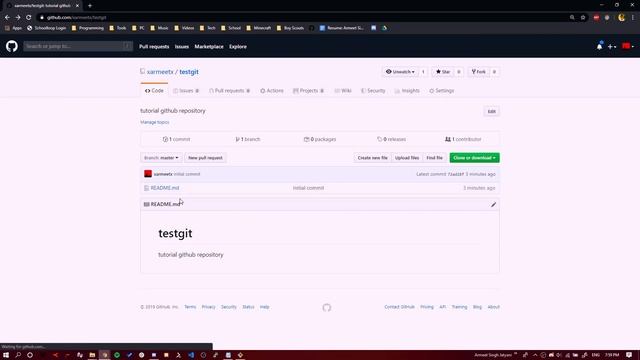Open the About footer link

[493, 307]
